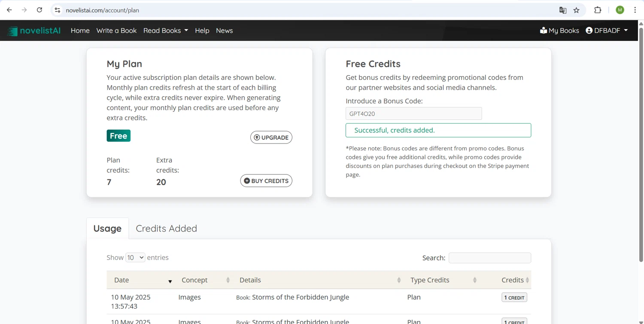Click the scrollbar up arrow
The image size is (644, 324).
tap(641, 23)
